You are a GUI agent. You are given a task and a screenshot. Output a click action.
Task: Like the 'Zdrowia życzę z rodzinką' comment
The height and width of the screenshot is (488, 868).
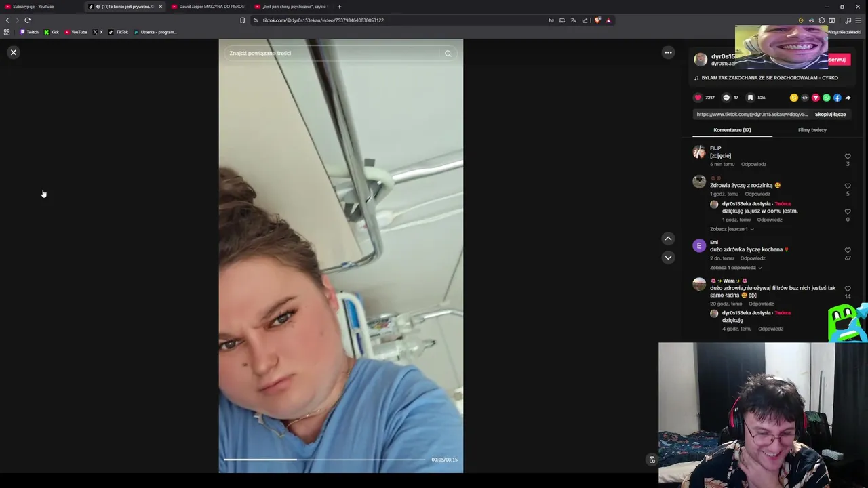pyautogui.click(x=848, y=186)
